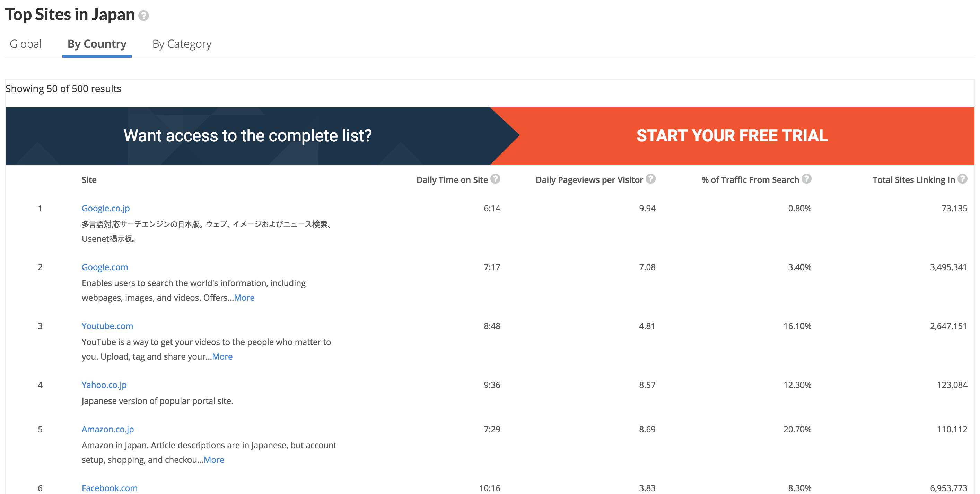The height and width of the screenshot is (494, 980).
Task: Click help icon next to Total Sites Linking In
Action: (963, 179)
